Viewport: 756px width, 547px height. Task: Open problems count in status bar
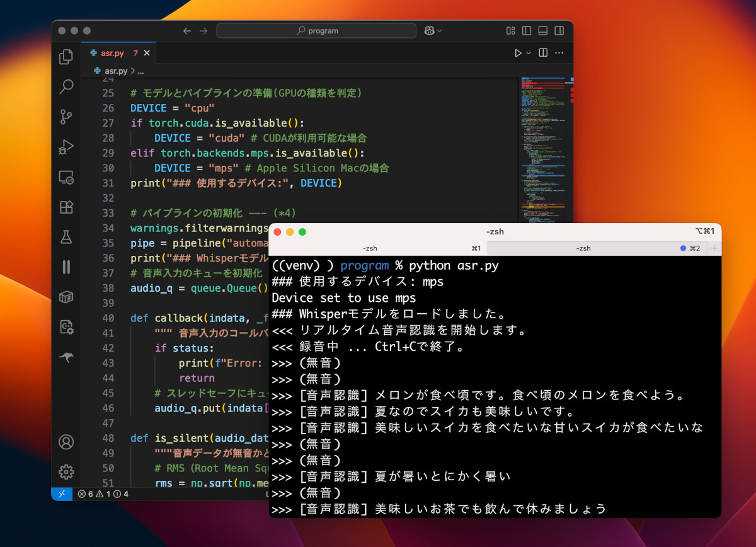pyautogui.click(x=103, y=494)
